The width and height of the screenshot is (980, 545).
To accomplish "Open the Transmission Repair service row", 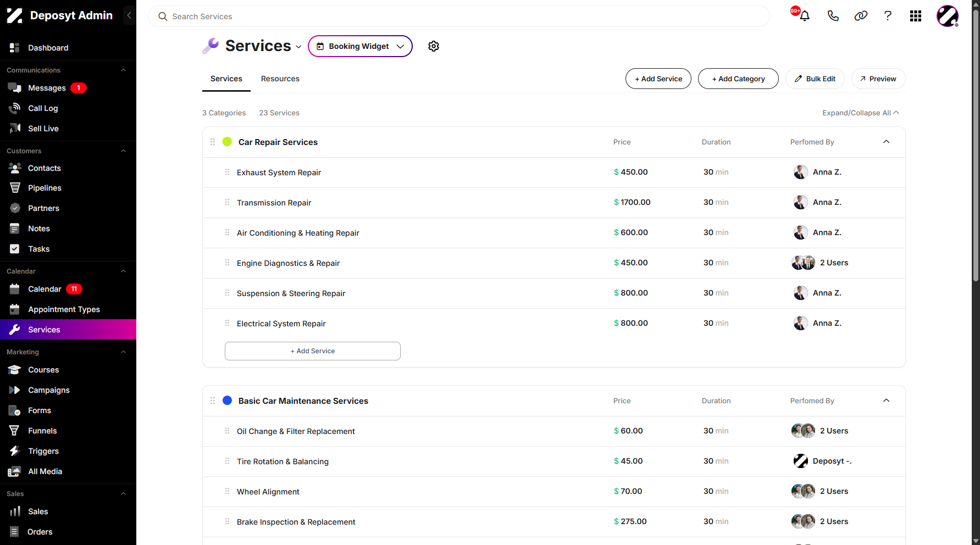I will coord(554,203).
